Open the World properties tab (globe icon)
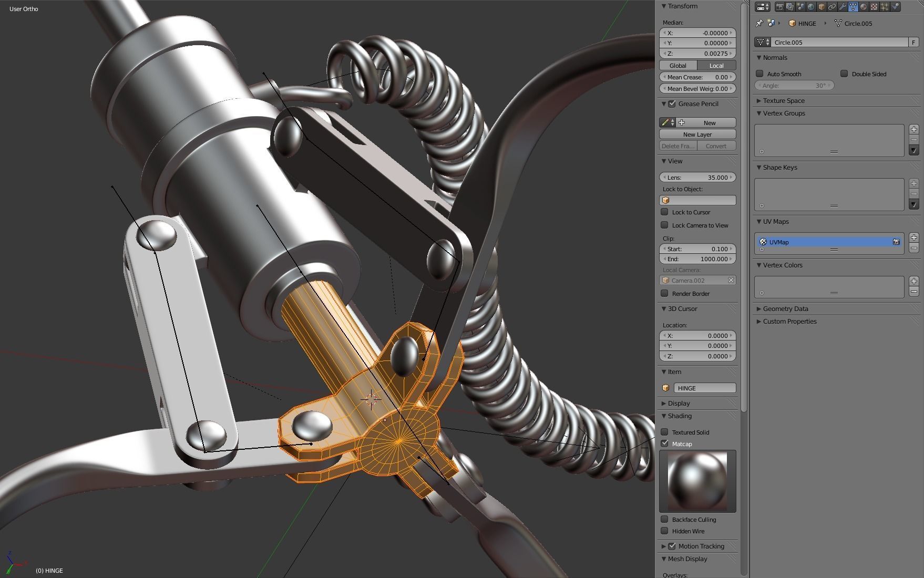924x578 pixels. click(x=811, y=7)
